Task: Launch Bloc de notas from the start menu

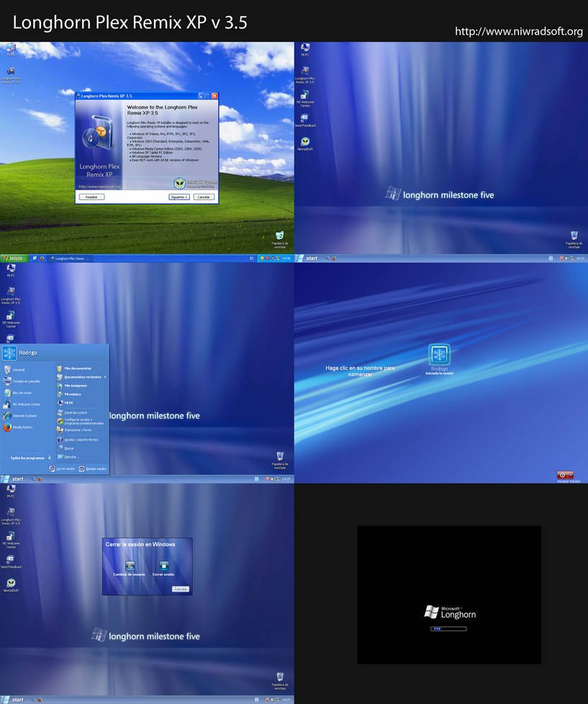Action: 20,392
